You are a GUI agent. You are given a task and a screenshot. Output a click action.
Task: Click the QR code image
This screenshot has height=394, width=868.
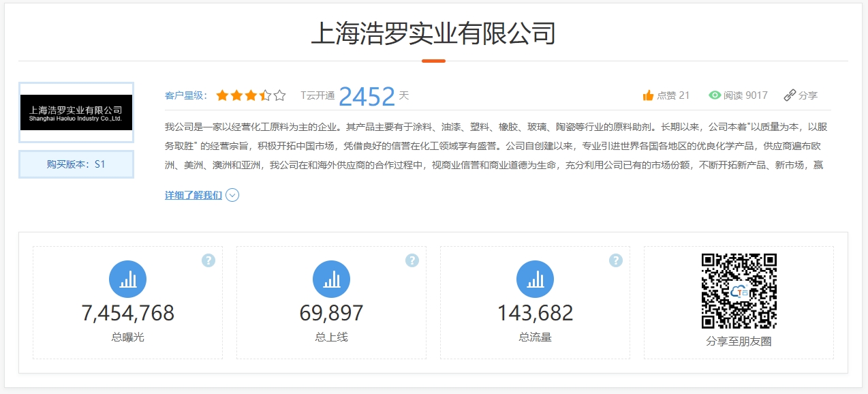pos(739,291)
